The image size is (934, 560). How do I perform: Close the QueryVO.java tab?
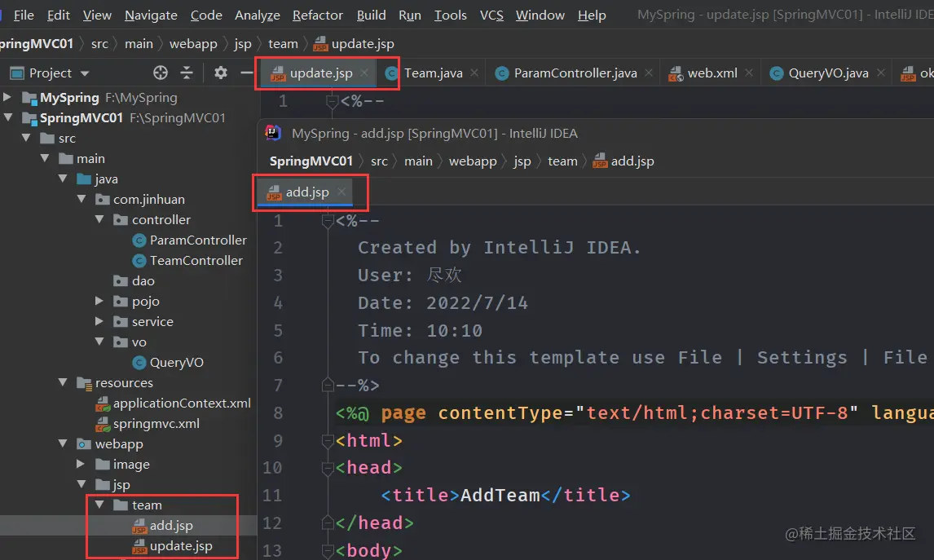click(x=880, y=73)
